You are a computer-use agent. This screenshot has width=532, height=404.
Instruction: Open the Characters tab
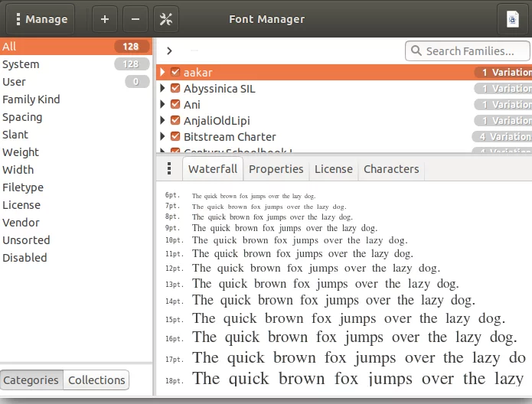[x=391, y=169]
